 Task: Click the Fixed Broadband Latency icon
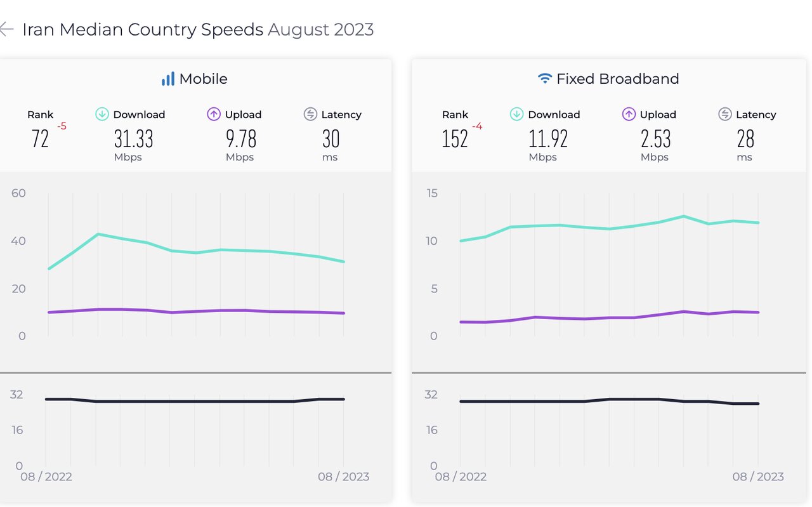(725, 114)
